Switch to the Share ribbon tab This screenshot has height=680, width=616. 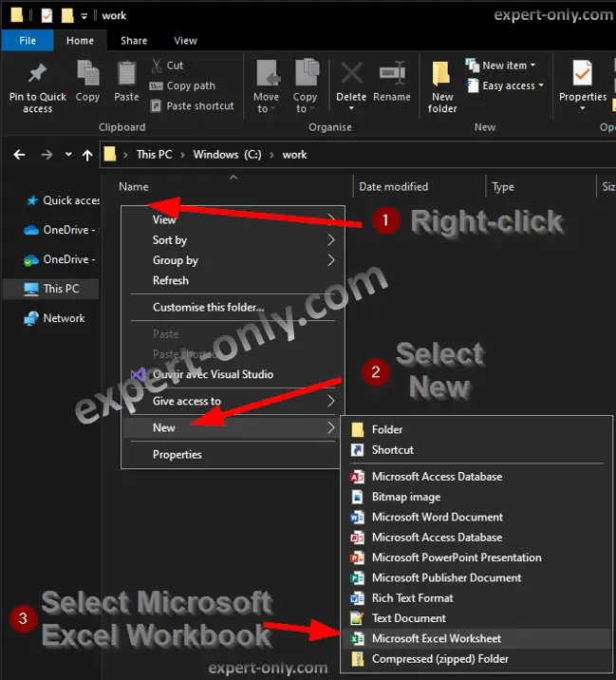[134, 40]
